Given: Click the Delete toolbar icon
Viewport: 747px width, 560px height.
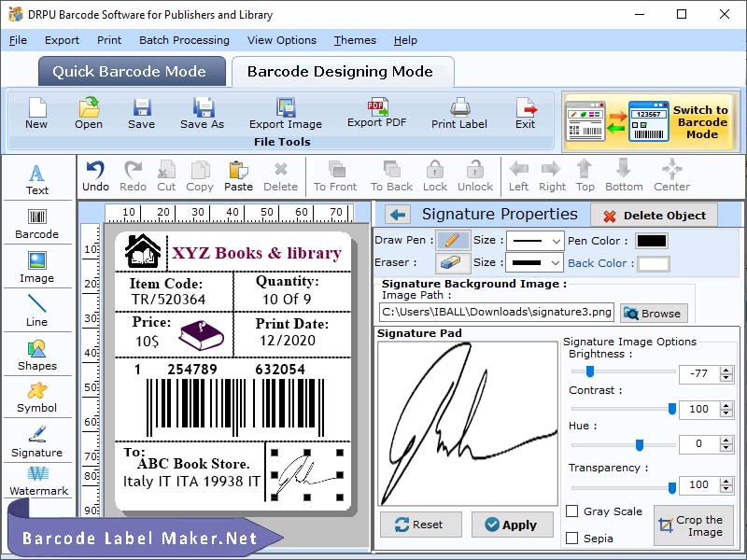Looking at the screenshot, I should 281,176.
